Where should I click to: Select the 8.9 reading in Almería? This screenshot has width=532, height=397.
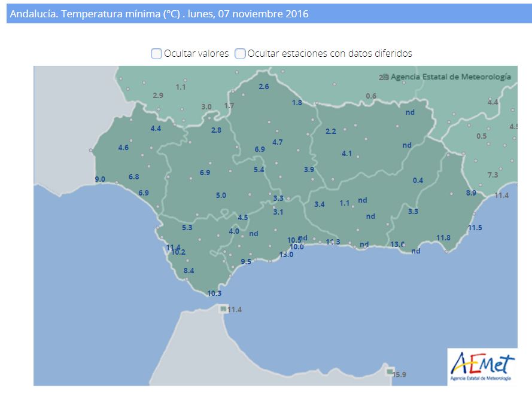click(471, 193)
